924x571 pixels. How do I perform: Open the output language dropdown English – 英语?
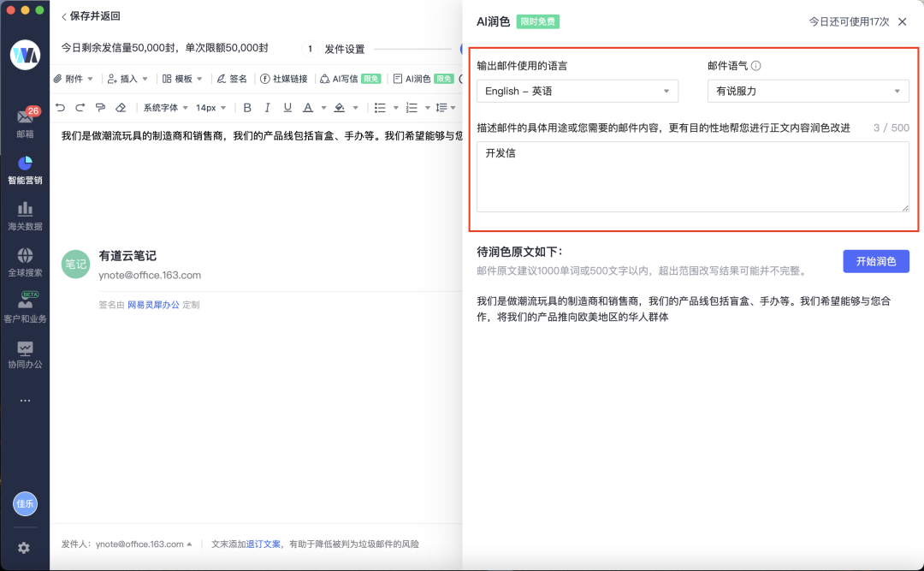577,91
